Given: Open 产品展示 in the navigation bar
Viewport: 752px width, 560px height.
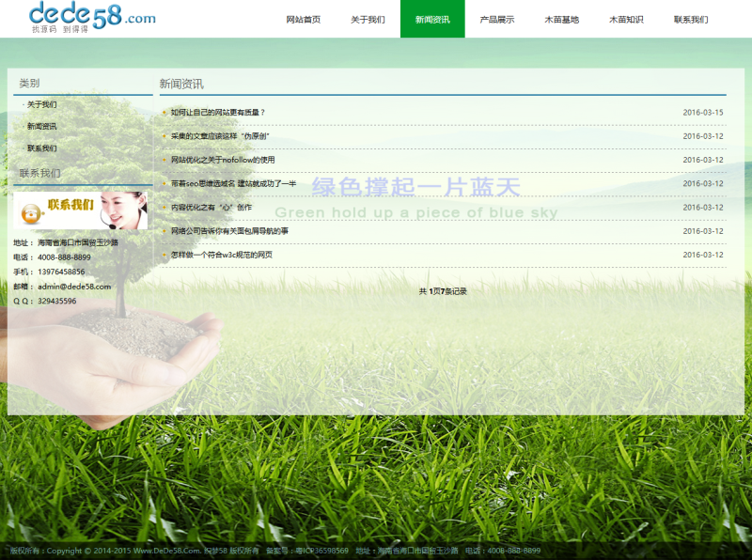Looking at the screenshot, I should click(x=497, y=20).
